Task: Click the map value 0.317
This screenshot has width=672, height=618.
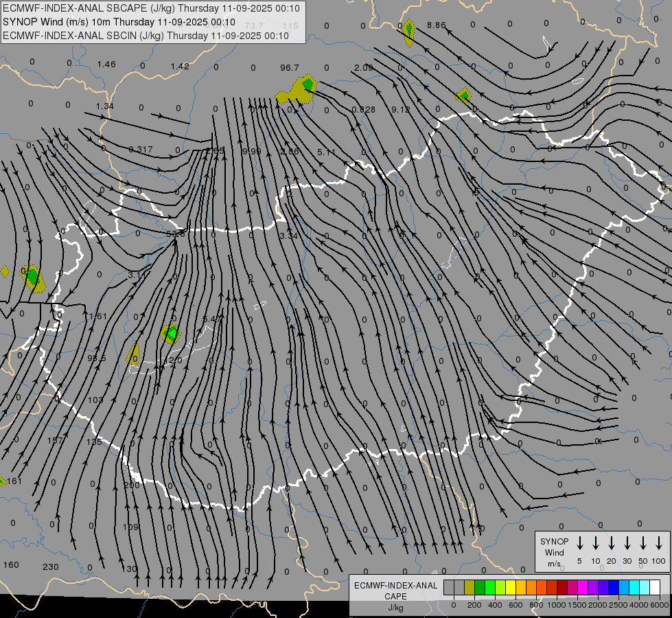Action: (x=141, y=149)
